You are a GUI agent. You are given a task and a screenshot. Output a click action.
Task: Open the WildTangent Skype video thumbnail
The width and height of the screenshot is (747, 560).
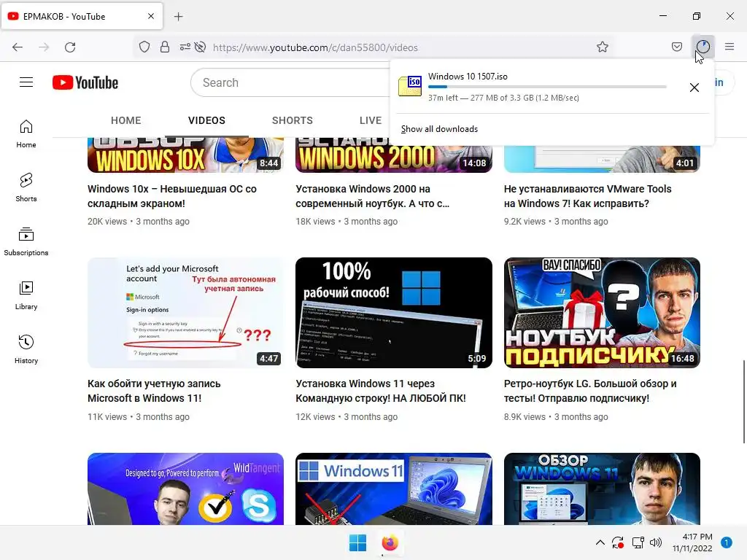185,489
